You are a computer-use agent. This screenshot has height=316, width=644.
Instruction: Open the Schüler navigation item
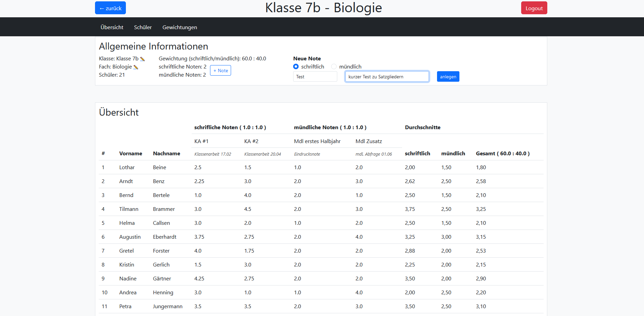pos(143,27)
